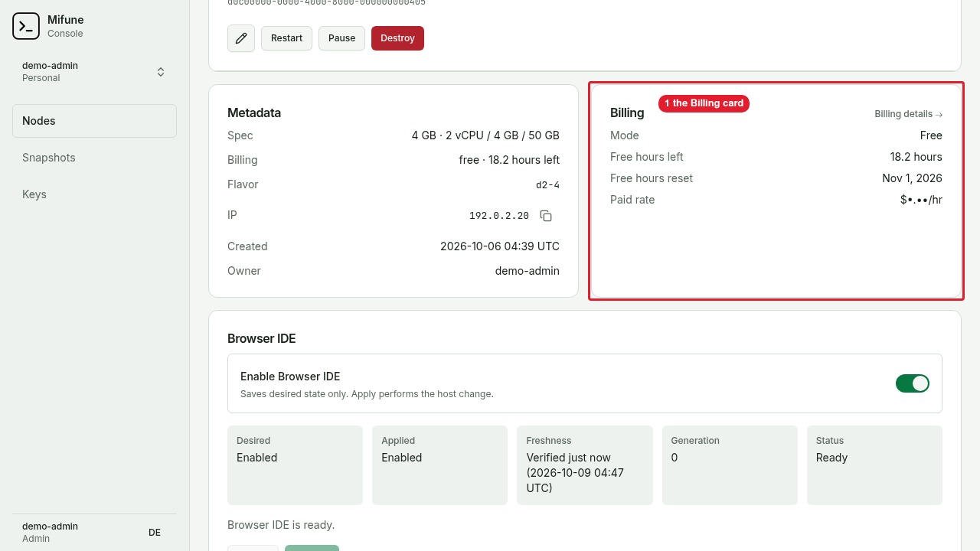Click the Metadata card heading
The width and height of the screenshot is (980, 551).
254,112
